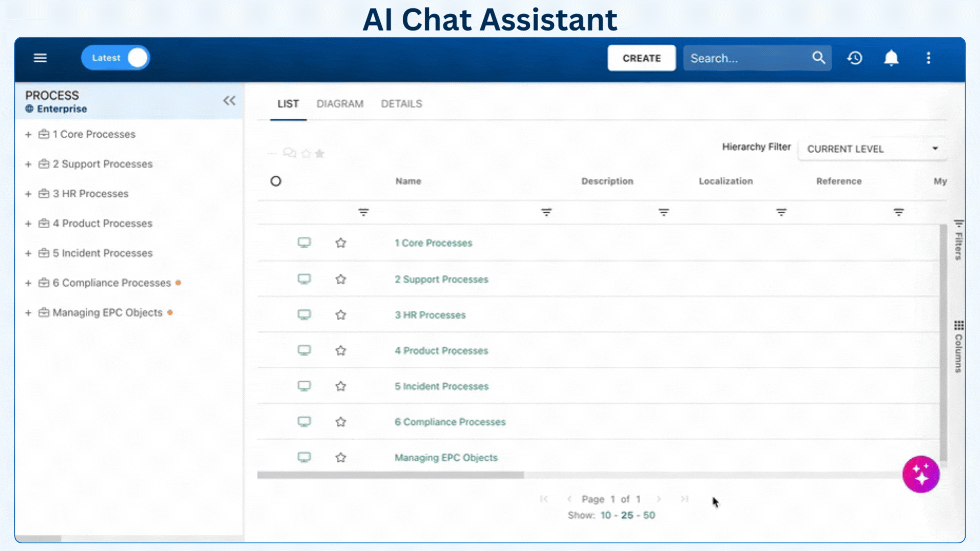Favorite 1 Core Processes with the star
Viewport: 980px width, 551px height.
[x=340, y=243]
